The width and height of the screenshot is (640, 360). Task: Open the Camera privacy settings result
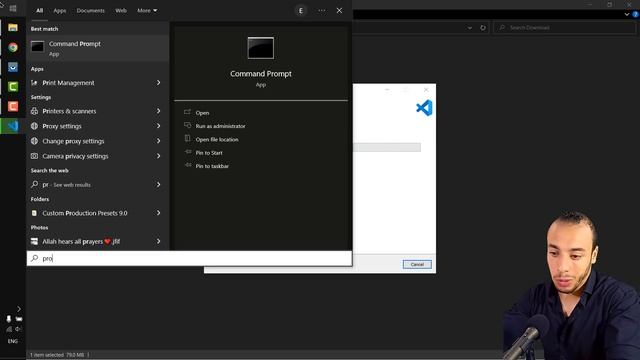(98, 156)
